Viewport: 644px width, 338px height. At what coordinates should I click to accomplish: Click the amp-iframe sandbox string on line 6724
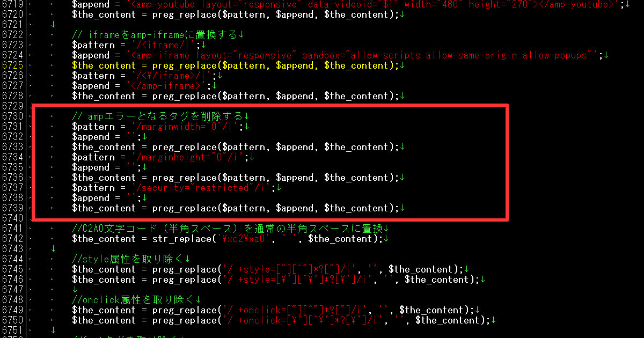(x=362, y=55)
